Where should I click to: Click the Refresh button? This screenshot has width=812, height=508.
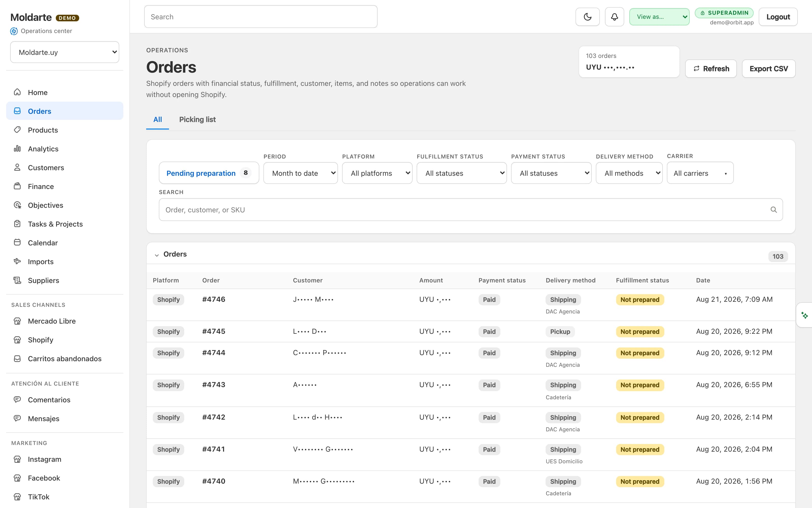(x=711, y=69)
